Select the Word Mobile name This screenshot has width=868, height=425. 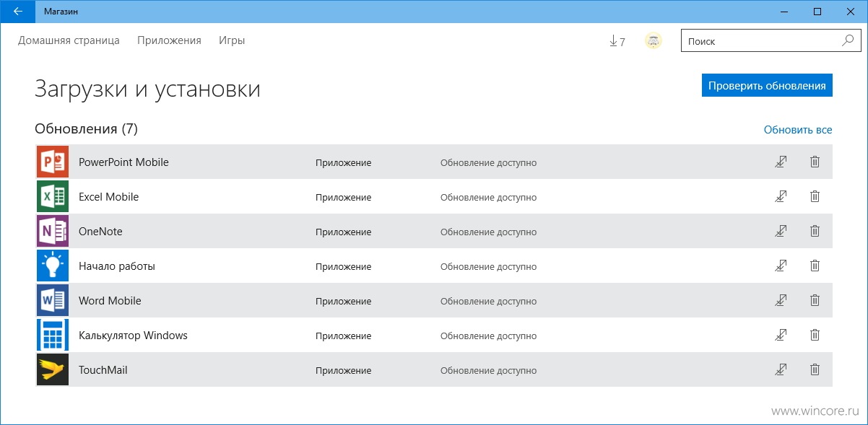click(110, 301)
